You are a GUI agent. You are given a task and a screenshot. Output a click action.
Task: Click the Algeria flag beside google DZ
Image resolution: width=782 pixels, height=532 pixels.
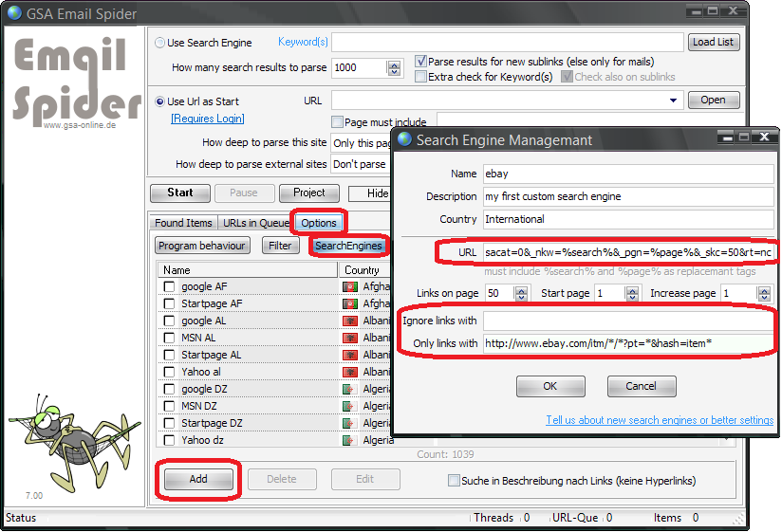349,390
